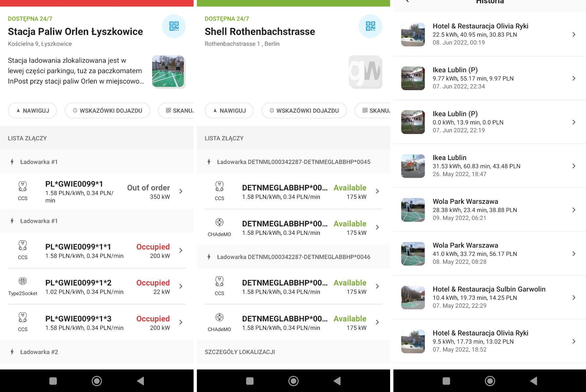
Task: Select CCS connector icon for PL*GWIE0099*1
Action: coord(23,186)
